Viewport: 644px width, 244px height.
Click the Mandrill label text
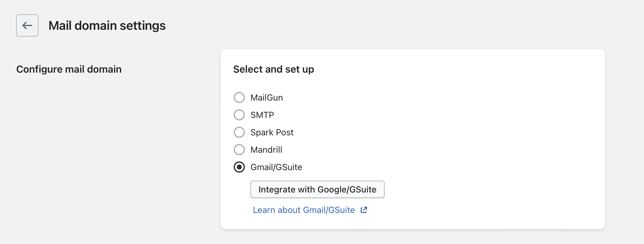click(x=266, y=150)
